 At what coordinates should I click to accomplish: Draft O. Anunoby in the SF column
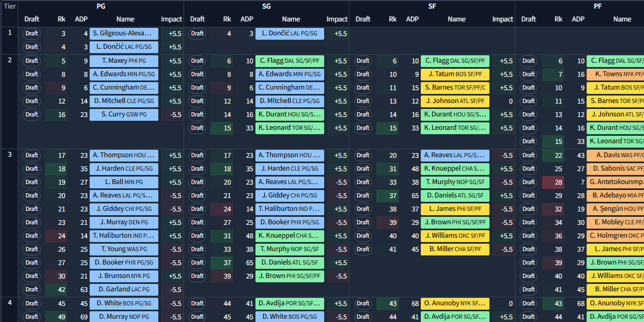tap(363, 304)
